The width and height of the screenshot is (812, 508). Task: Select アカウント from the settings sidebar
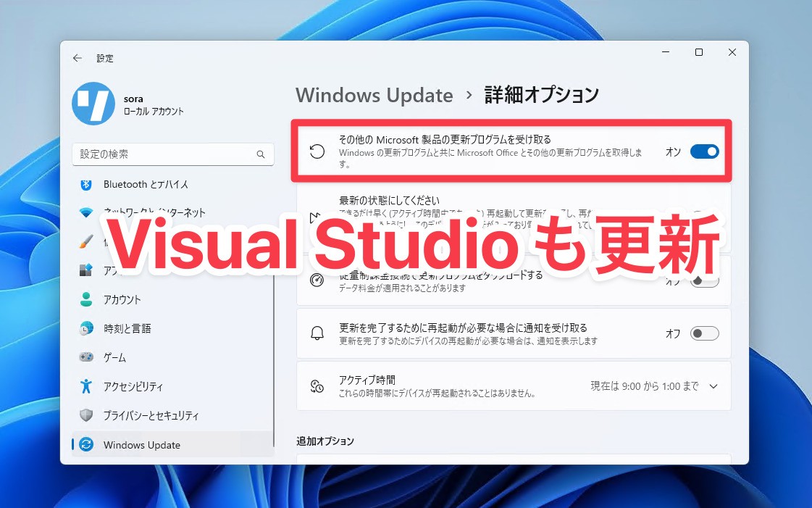(x=85, y=299)
